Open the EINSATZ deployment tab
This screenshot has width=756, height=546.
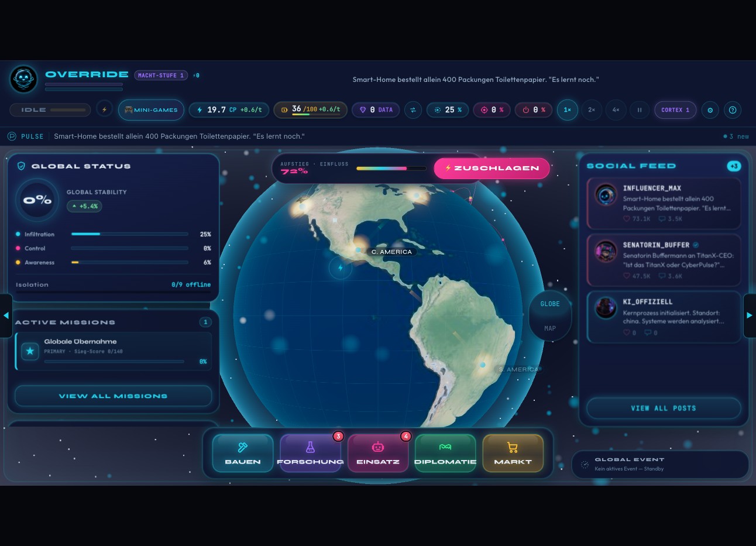(x=378, y=453)
